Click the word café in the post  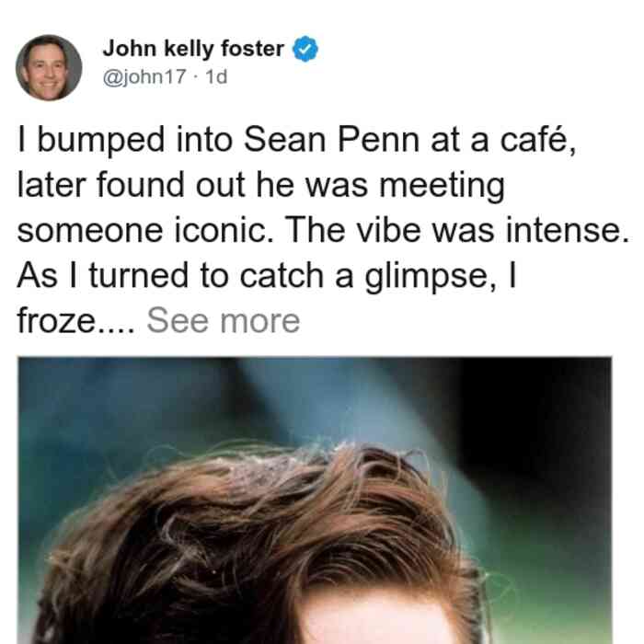pyautogui.click(x=538, y=140)
